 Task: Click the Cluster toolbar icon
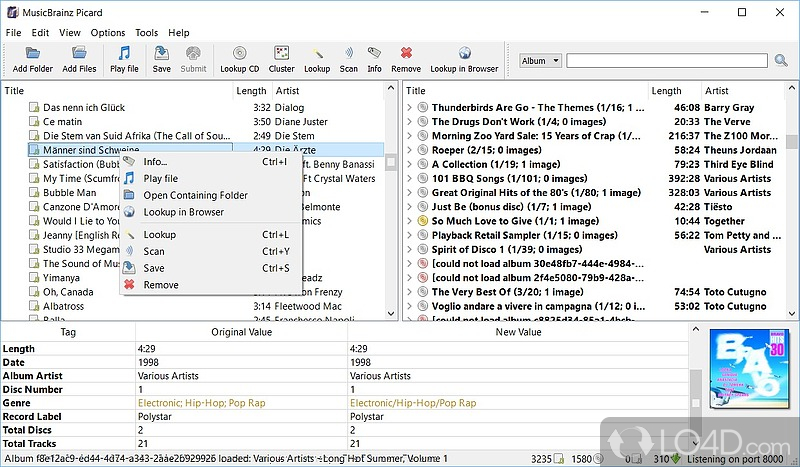click(281, 53)
